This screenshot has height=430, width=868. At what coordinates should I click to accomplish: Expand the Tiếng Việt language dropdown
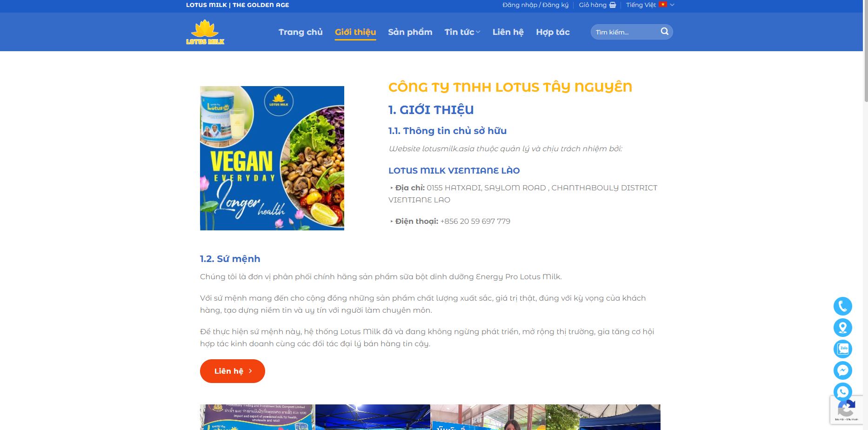click(x=650, y=5)
